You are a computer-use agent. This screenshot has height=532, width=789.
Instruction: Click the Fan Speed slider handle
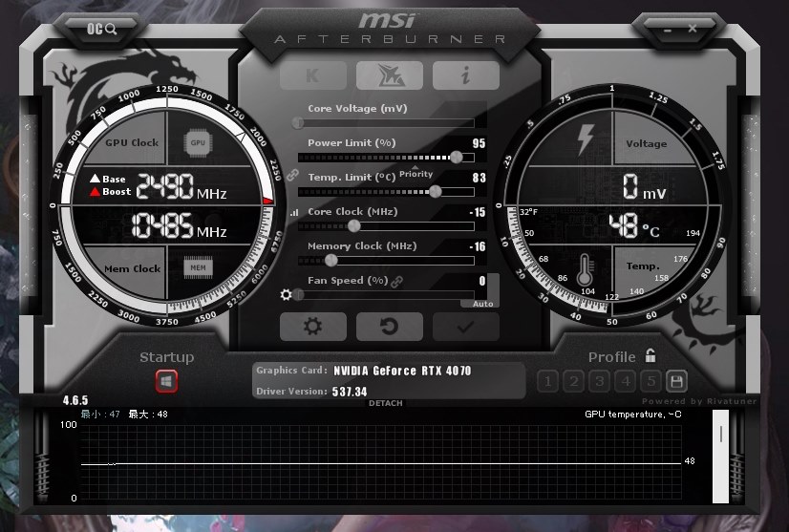[299, 294]
